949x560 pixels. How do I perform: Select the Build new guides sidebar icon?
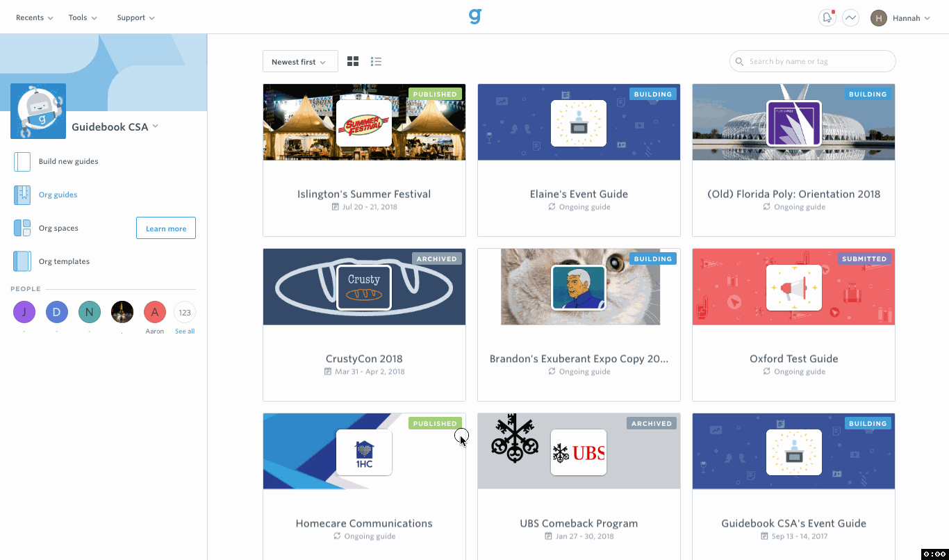tap(22, 161)
